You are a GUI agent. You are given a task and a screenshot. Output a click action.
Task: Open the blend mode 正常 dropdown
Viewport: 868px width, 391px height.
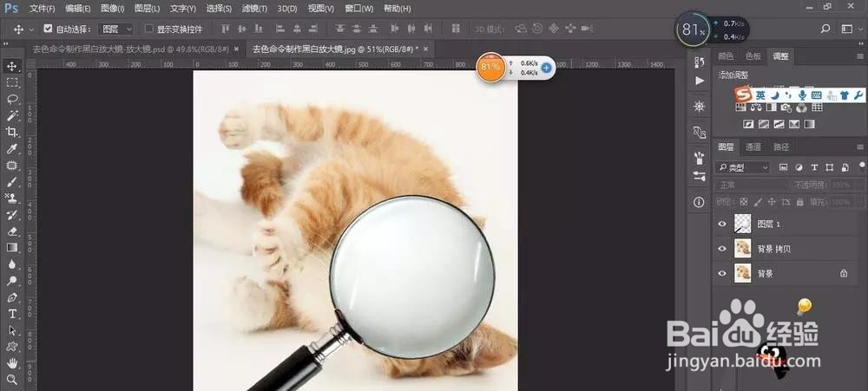tap(752, 185)
